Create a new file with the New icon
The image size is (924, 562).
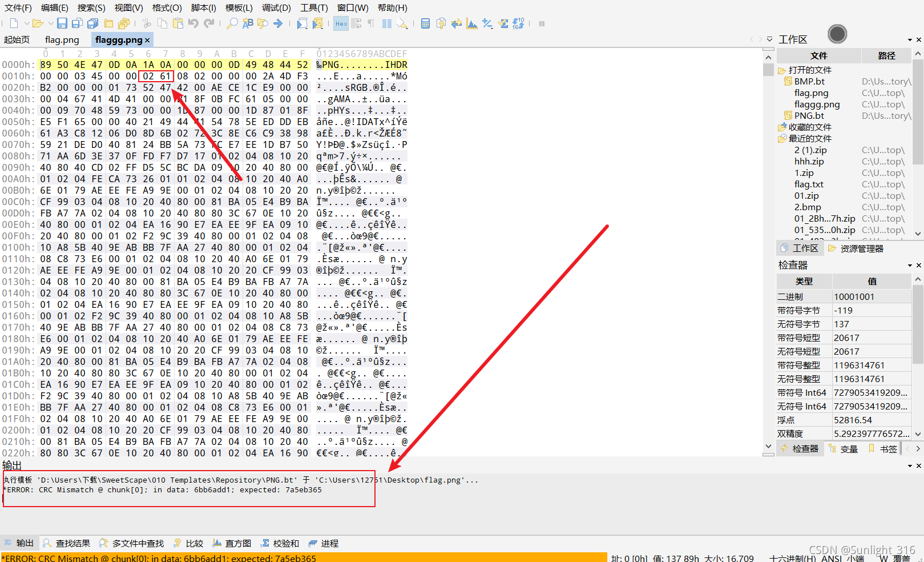point(14,23)
